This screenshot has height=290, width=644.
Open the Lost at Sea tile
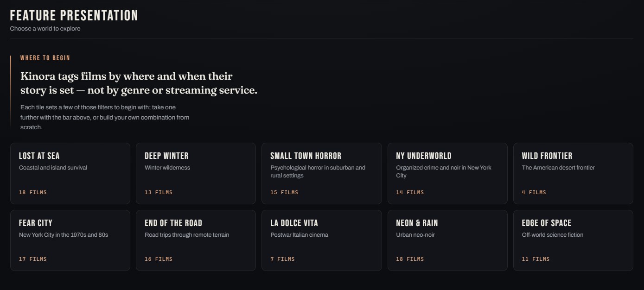[x=70, y=173]
